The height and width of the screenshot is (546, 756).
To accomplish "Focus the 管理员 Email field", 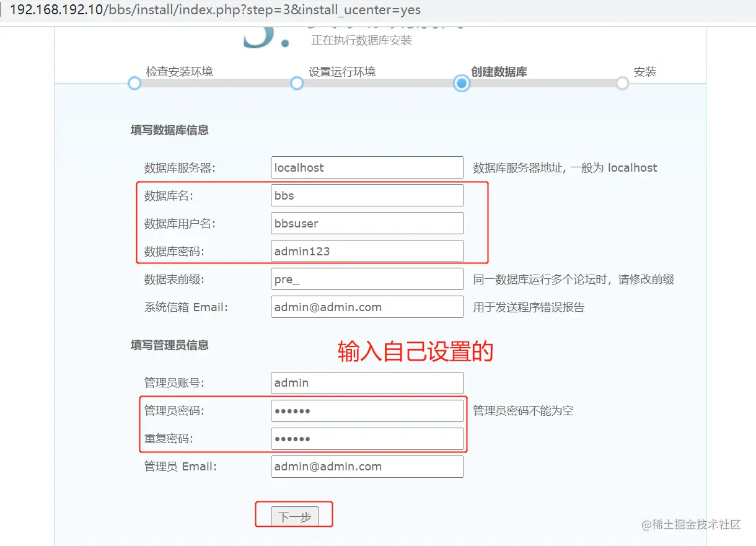I will coord(367,467).
